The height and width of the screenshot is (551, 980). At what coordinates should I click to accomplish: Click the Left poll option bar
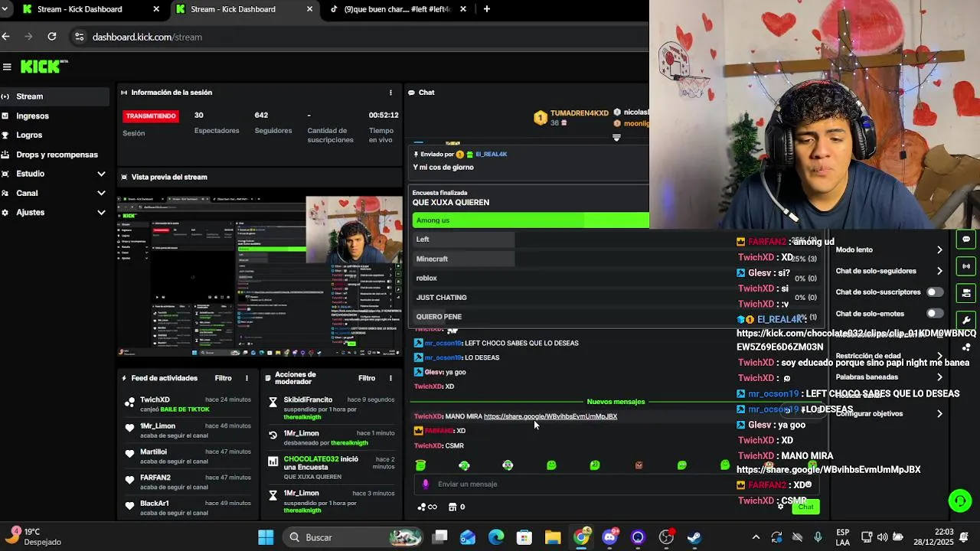coord(463,240)
